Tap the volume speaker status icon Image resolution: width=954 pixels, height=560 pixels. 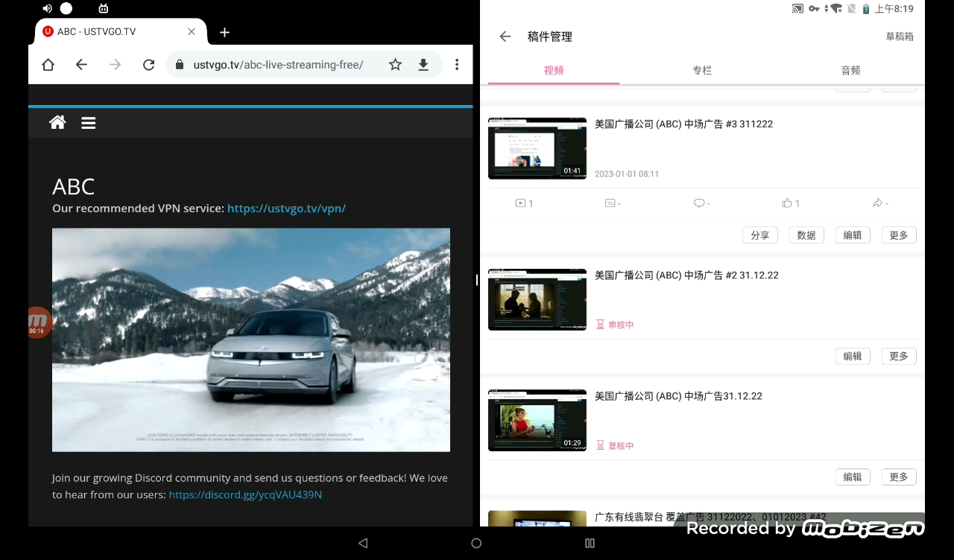[48, 8]
